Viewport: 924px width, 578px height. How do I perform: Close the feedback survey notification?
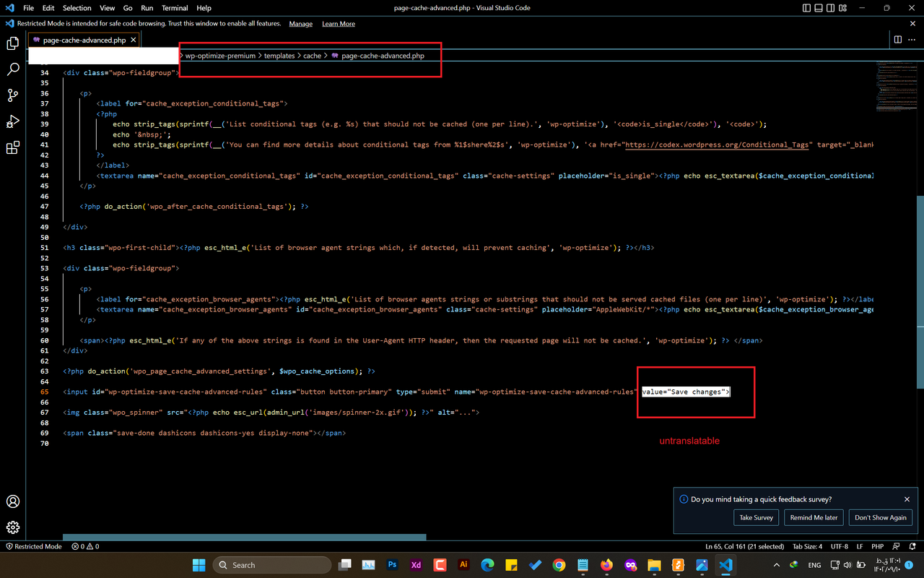907,499
